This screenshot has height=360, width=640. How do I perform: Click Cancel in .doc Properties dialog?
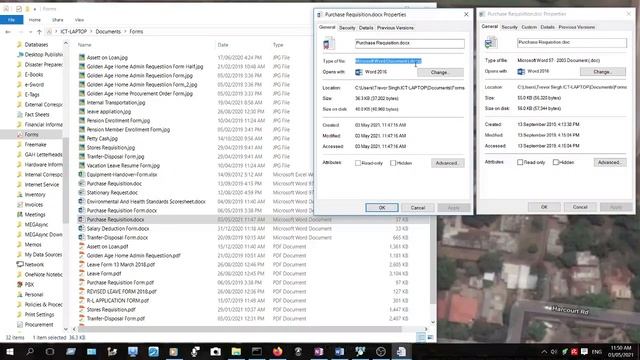580,207
